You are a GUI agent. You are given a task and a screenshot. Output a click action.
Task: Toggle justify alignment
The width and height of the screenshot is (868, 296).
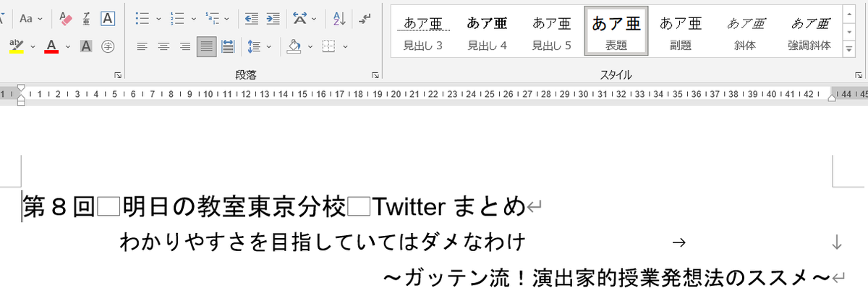[206, 46]
